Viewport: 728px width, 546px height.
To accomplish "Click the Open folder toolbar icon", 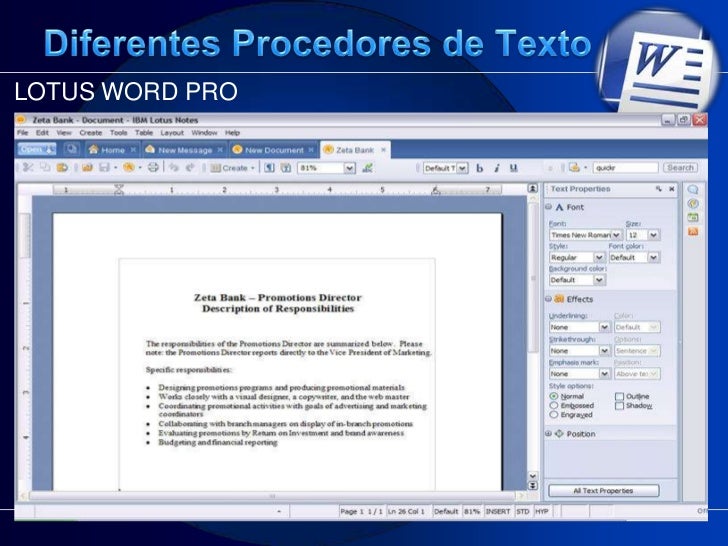I will click(87, 168).
